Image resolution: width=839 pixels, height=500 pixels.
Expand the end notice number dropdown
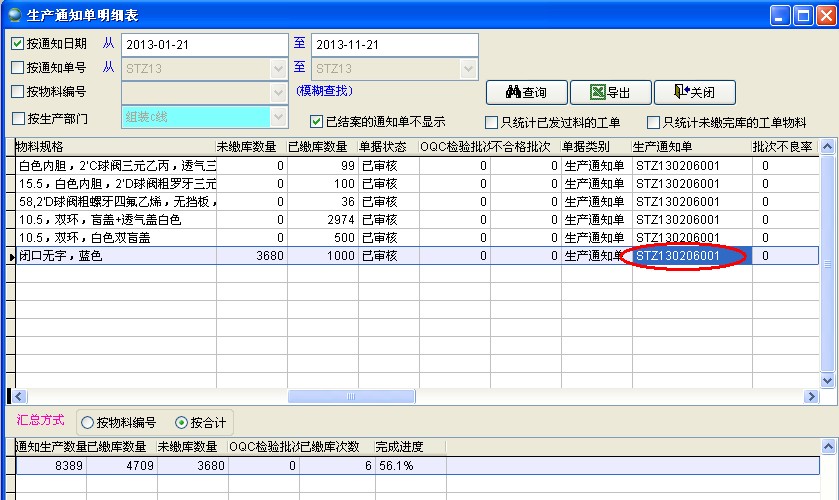coord(468,69)
